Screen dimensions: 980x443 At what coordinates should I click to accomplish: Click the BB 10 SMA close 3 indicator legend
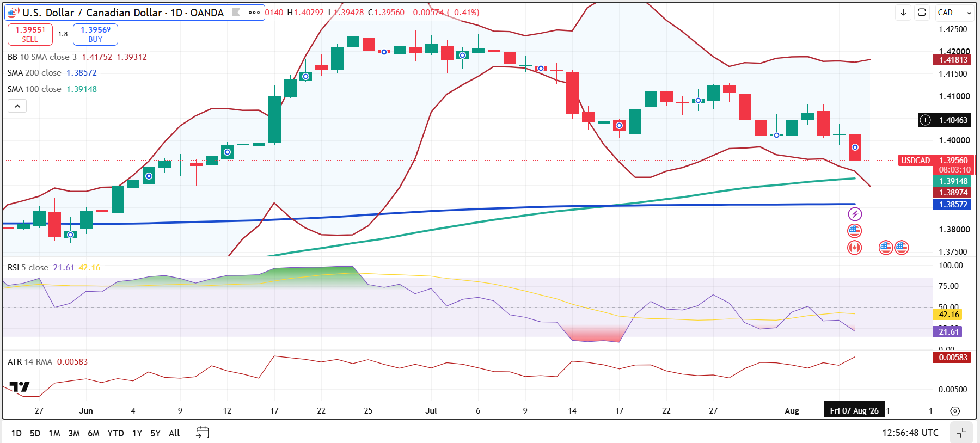point(42,57)
